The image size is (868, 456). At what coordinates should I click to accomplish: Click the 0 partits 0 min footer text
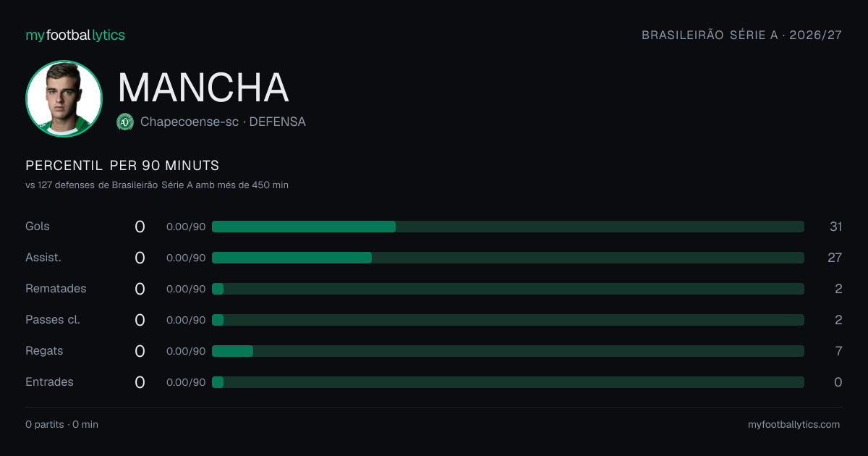61,425
